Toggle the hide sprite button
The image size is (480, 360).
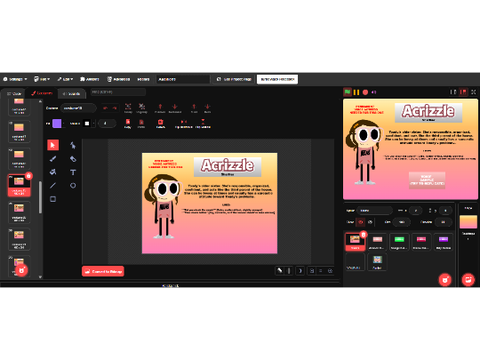(x=370, y=222)
